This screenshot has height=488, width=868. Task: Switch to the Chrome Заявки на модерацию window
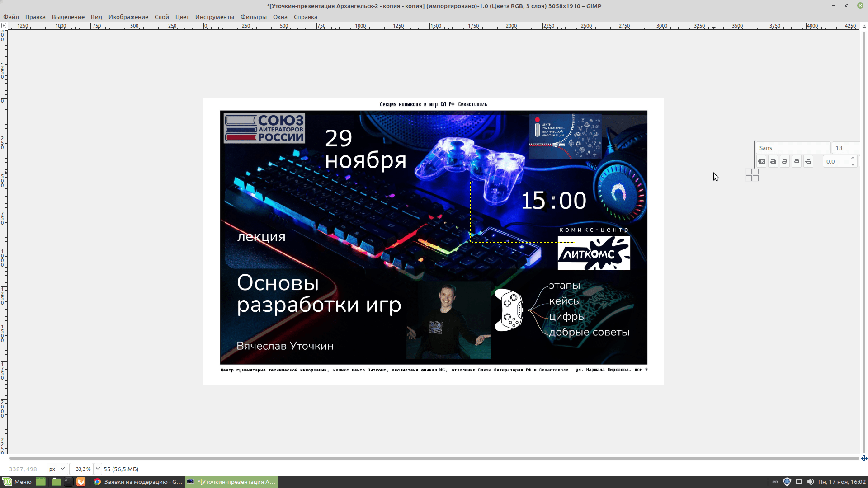tap(138, 482)
